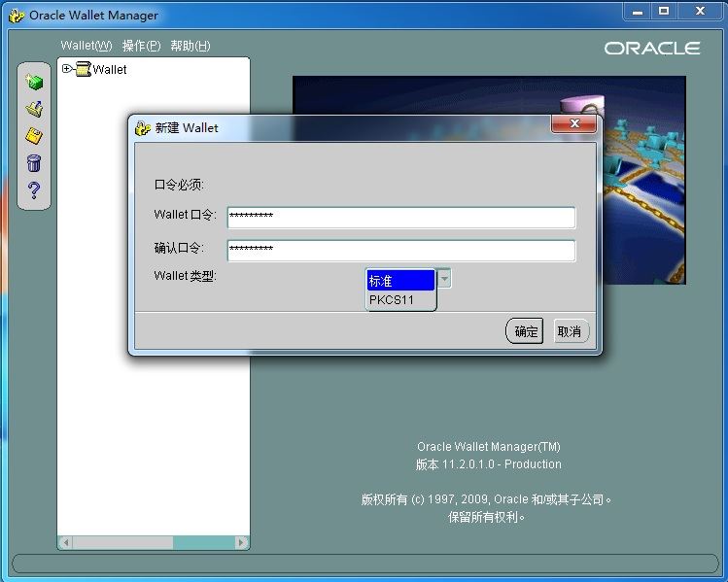Click the Wallet 类型 dropdown arrow
The height and width of the screenshot is (582, 728).
click(444, 279)
